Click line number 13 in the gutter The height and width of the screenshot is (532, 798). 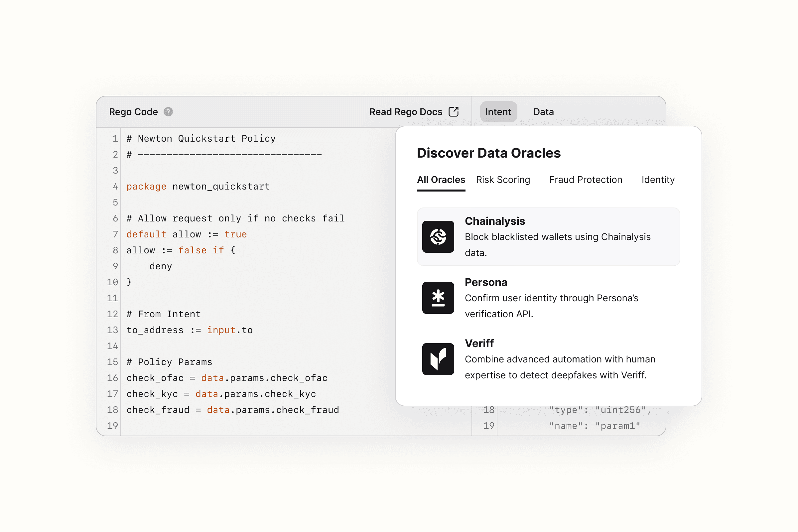coord(112,330)
